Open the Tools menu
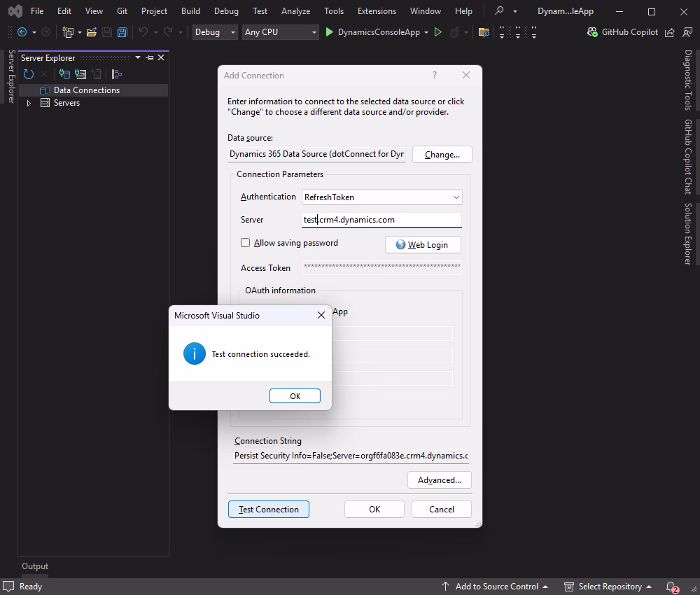This screenshot has width=700, height=595. click(333, 11)
